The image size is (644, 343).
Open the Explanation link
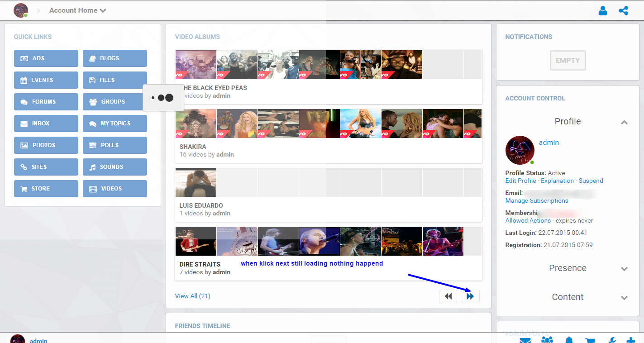(558, 181)
